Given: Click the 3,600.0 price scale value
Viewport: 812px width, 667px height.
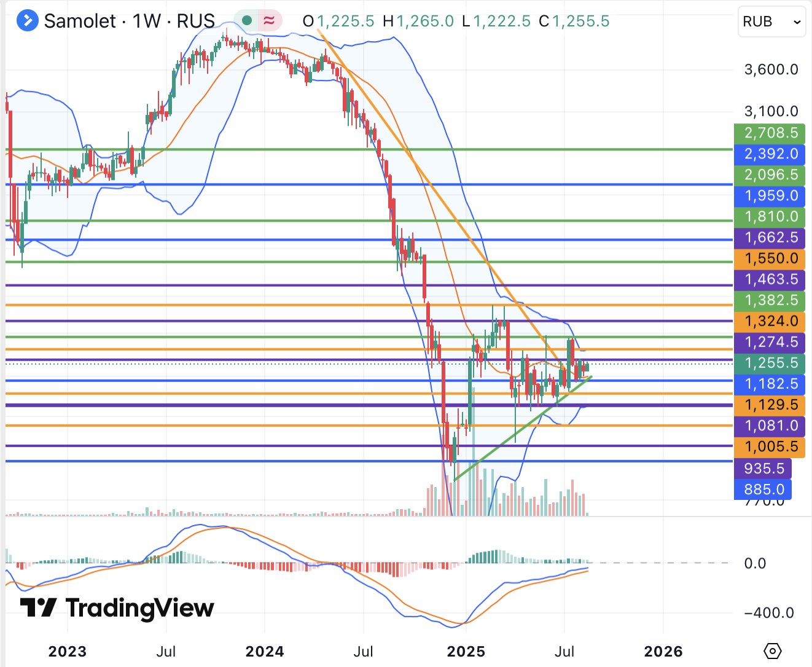Looking at the screenshot, I should point(771,69).
